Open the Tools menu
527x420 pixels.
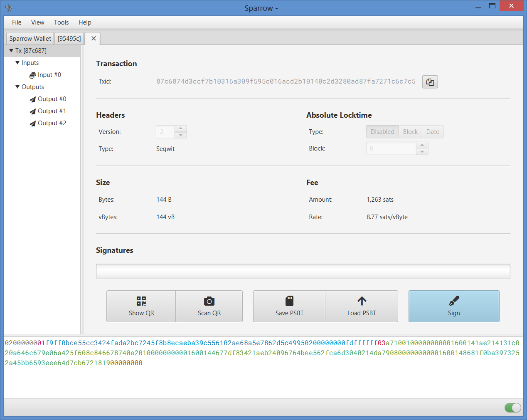click(x=61, y=22)
